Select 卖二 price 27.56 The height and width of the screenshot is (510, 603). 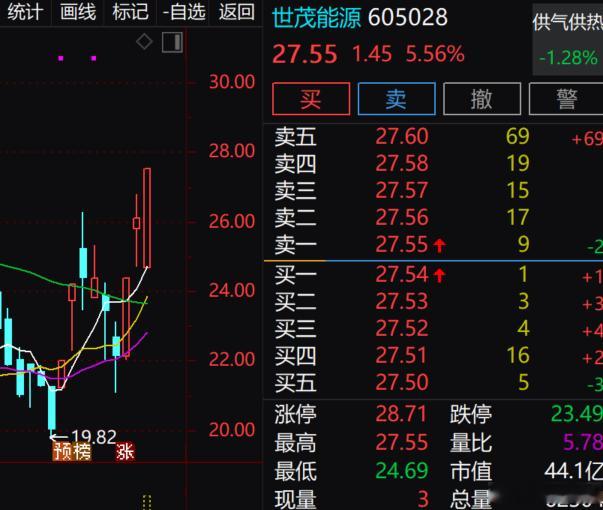401,217
